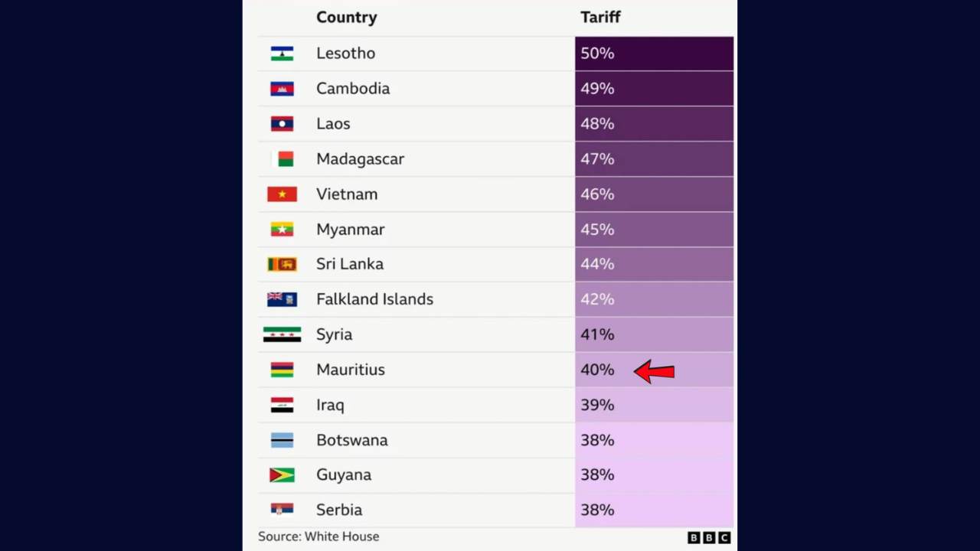This screenshot has height=551, width=980.
Task: Click the Tariff column header
Action: click(600, 18)
